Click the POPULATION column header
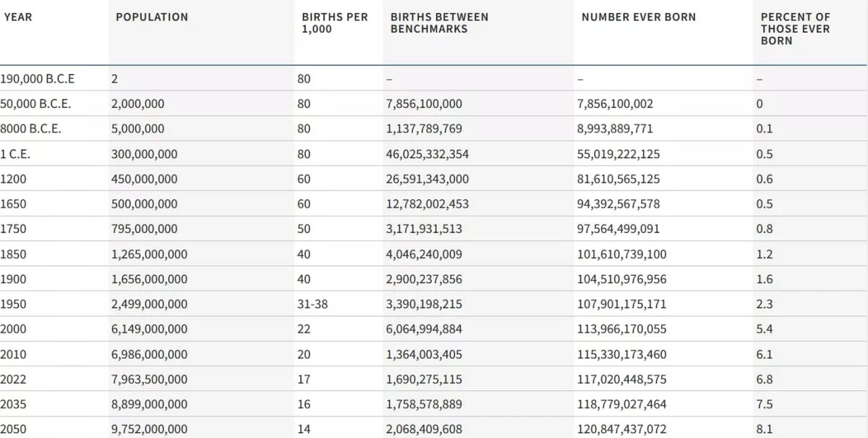The width and height of the screenshot is (868, 438). pos(151,17)
